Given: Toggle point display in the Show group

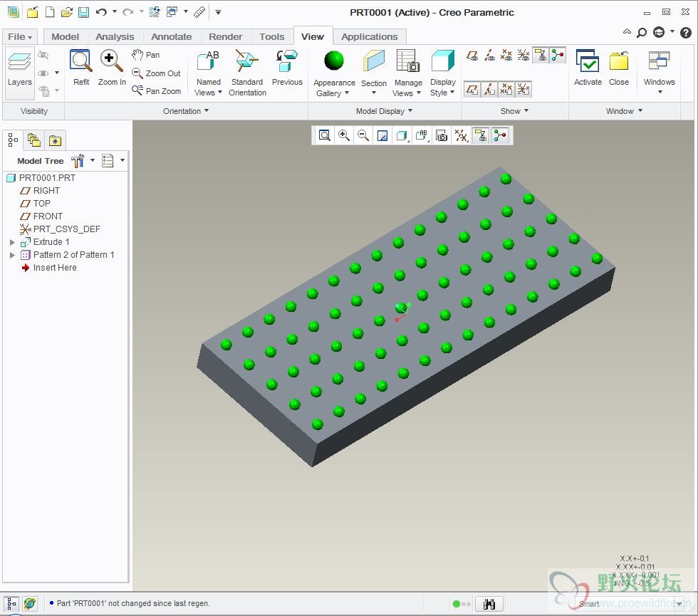Looking at the screenshot, I should [x=506, y=56].
